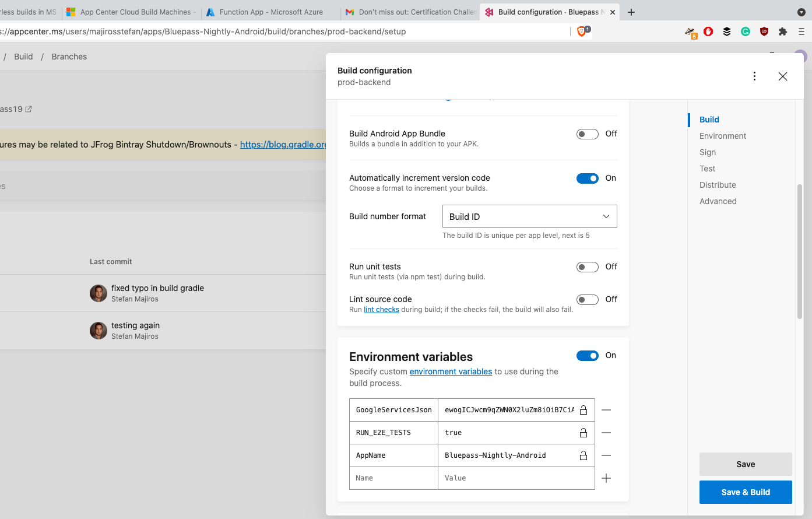Click the AppName variable name cell
The image size is (812, 519).
point(393,455)
